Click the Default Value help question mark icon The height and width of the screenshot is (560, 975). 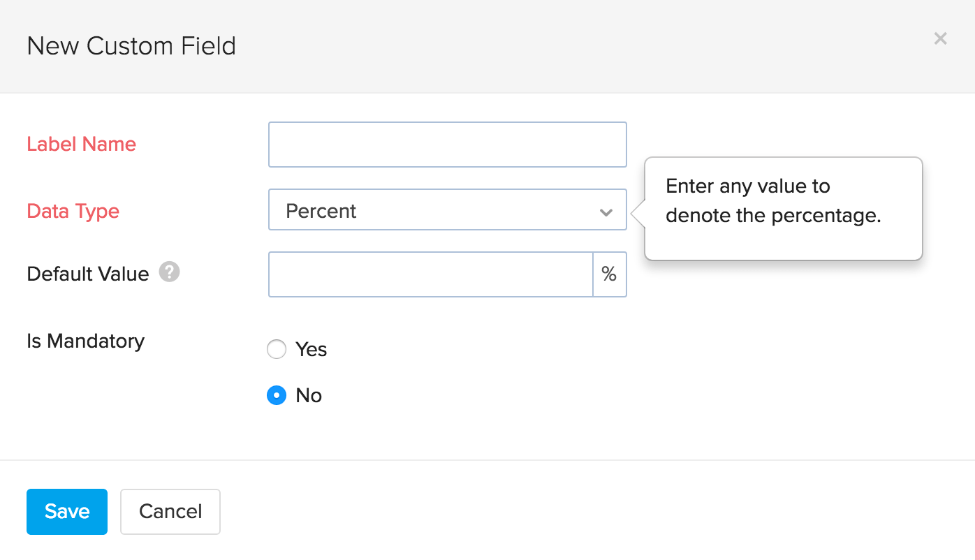(x=169, y=272)
